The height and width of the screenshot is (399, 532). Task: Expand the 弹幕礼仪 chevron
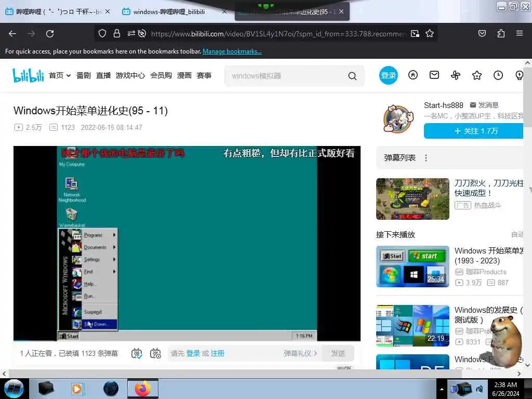[x=315, y=353]
